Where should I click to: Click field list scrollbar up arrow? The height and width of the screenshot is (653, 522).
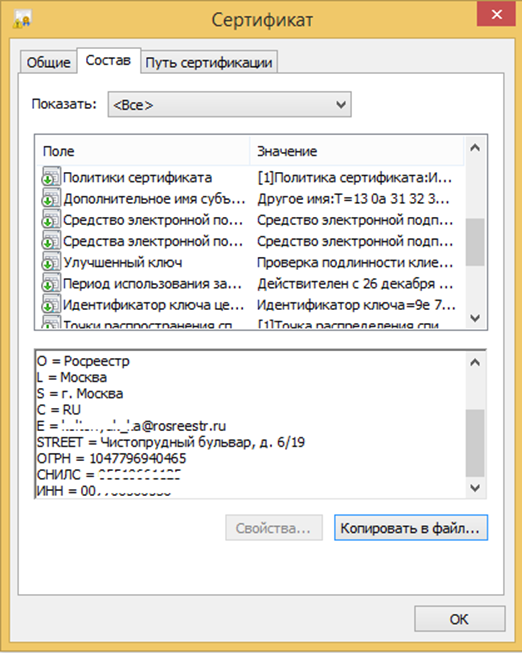click(475, 148)
